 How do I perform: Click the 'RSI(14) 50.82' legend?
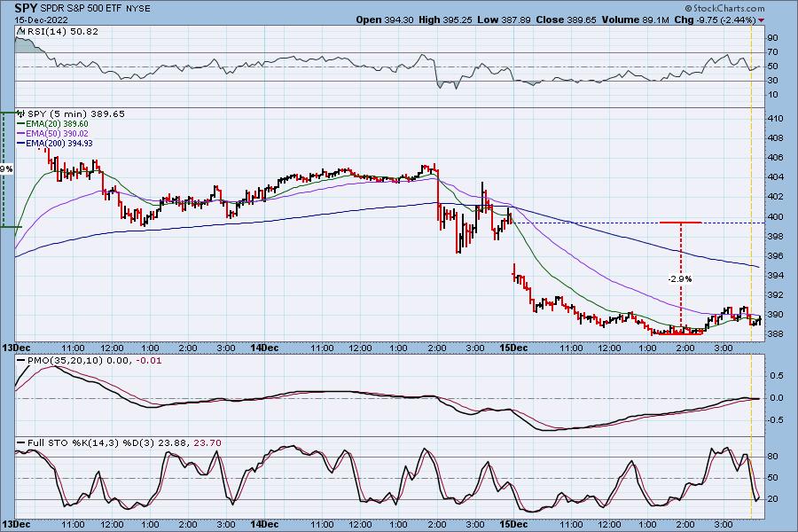tap(62, 31)
